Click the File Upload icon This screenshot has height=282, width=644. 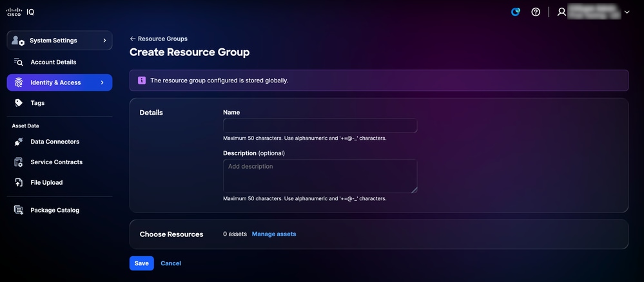[x=19, y=183]
